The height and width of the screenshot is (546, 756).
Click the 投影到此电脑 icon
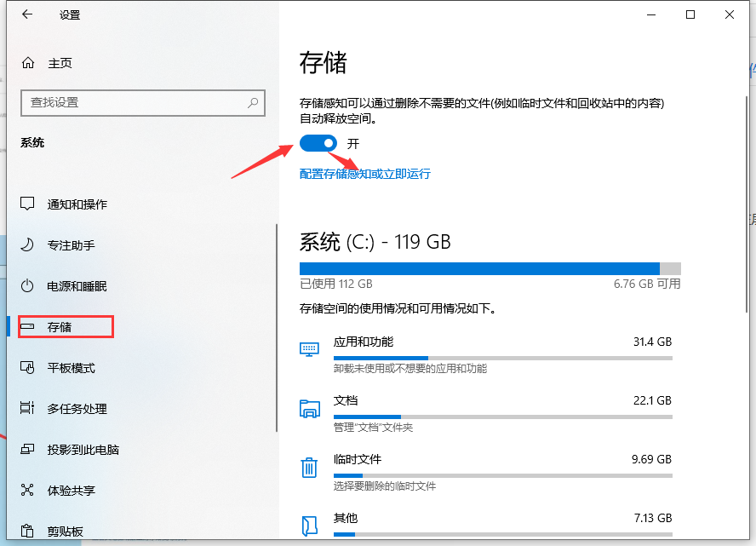point(28,450)
